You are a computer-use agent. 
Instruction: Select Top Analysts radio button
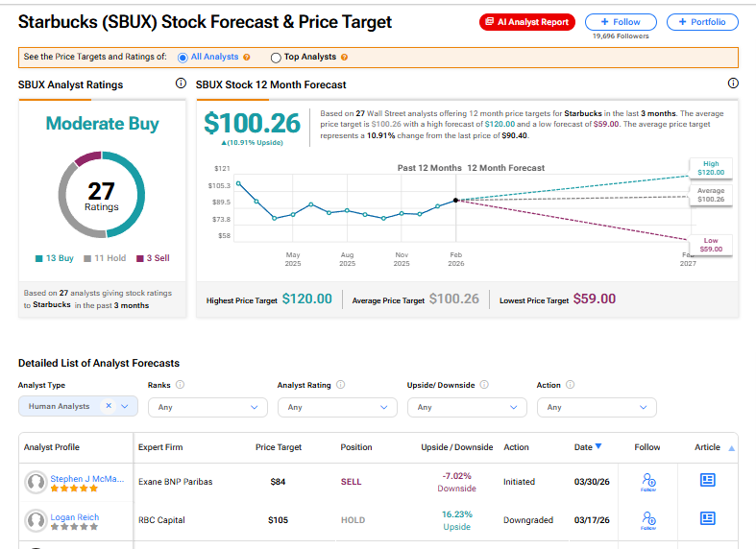tap(277, 58)
